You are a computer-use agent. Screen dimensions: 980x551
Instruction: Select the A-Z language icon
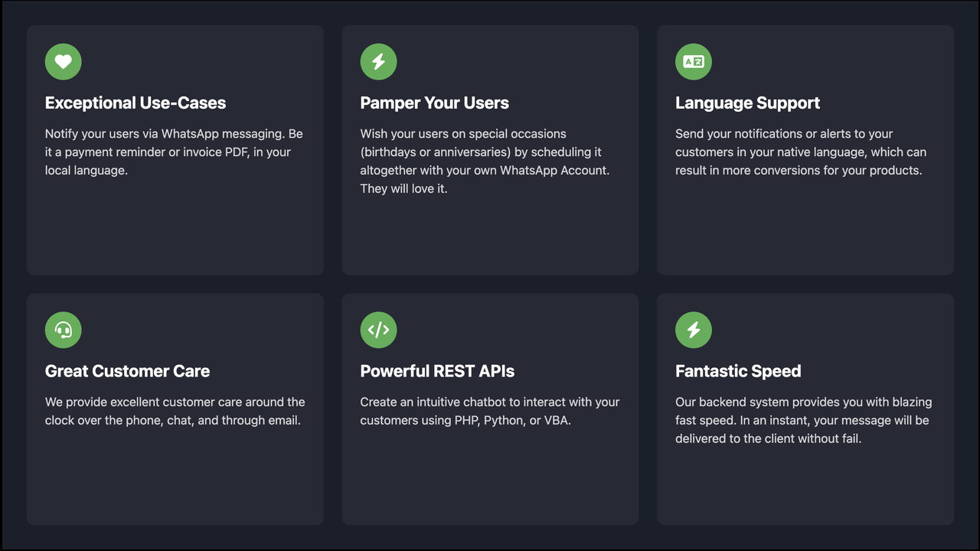pos(693,62)
